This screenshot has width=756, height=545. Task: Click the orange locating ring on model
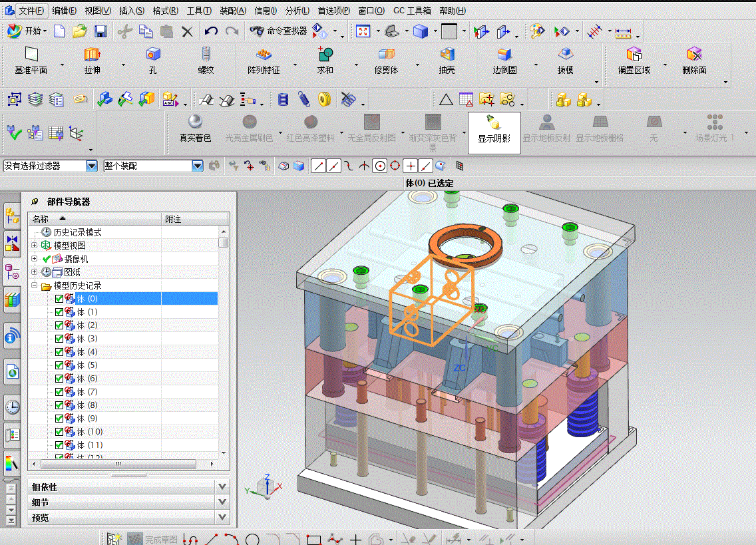coord(465,245)
